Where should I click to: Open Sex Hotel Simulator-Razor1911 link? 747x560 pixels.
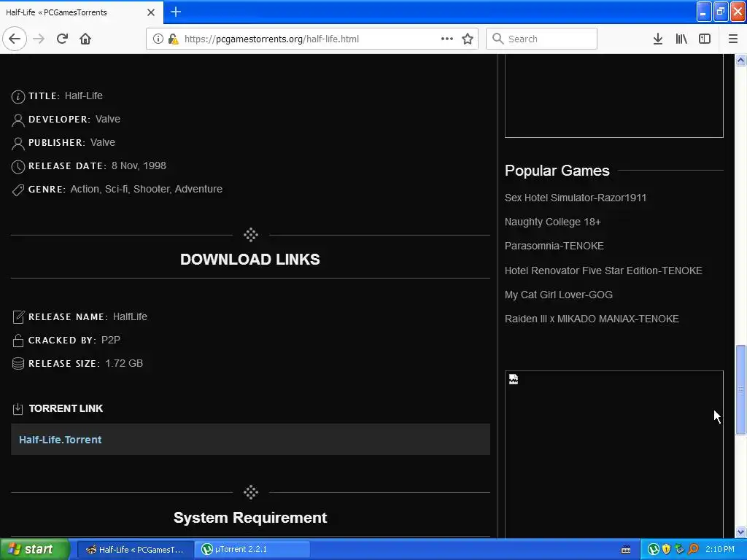[x=576, y=198]
